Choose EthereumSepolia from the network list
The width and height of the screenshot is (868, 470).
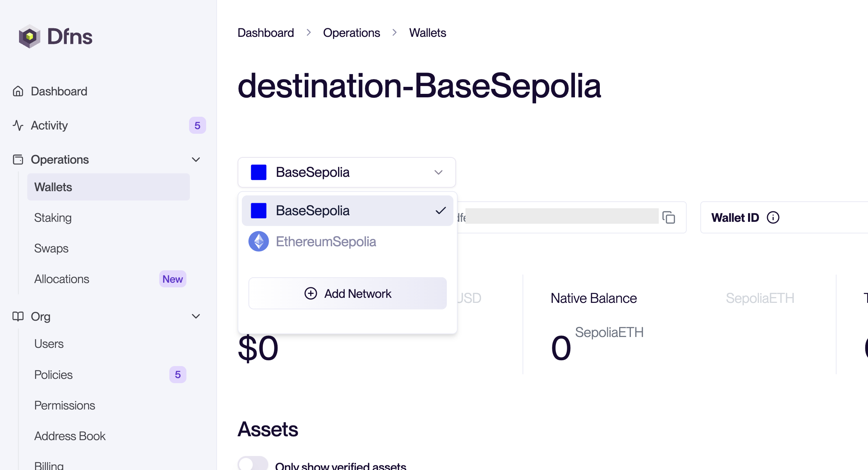point(326,242)
